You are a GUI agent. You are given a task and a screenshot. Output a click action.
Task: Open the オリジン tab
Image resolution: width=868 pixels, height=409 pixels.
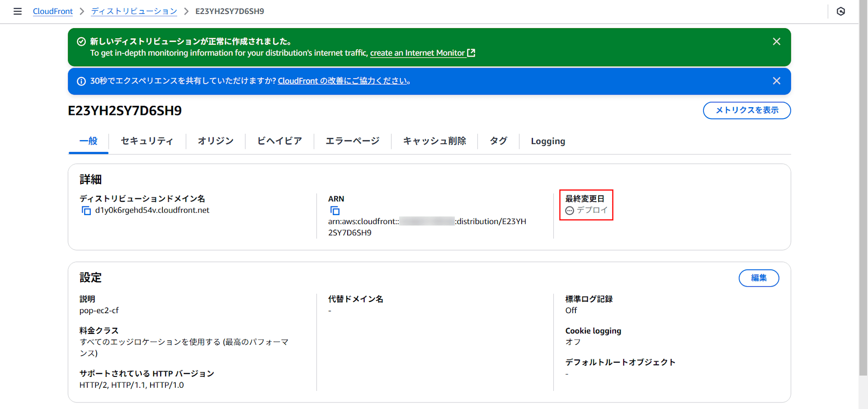216,141
